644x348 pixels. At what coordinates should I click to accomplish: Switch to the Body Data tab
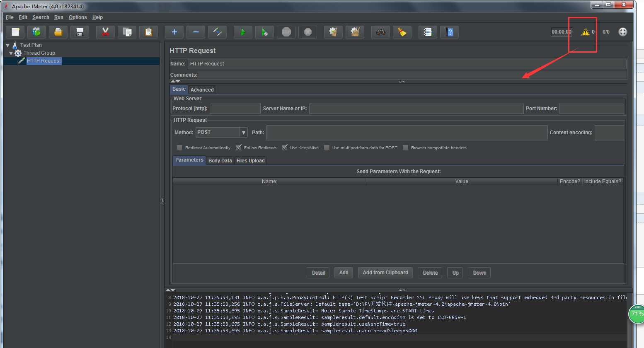tap(220, 161)
